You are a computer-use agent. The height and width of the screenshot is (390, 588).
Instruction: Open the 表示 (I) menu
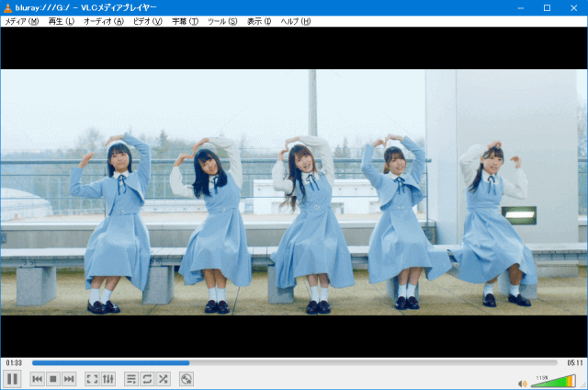[259, 21]
